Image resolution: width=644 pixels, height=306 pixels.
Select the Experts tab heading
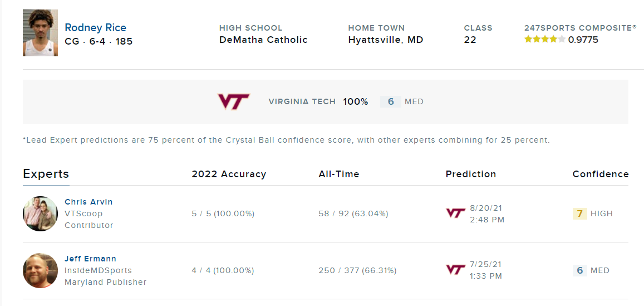[46, 174]
